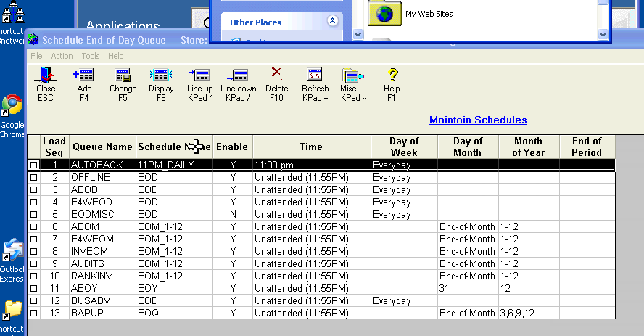The image size is (644, 336).
Task: Tick the checkbox for AEOD row
Action: (x=33, y=189)
